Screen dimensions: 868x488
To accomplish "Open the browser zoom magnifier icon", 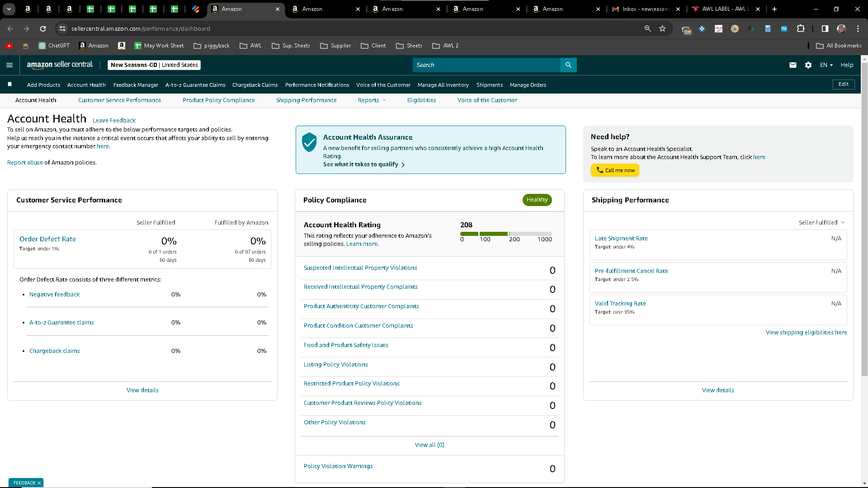I will [x=647, y=28].
